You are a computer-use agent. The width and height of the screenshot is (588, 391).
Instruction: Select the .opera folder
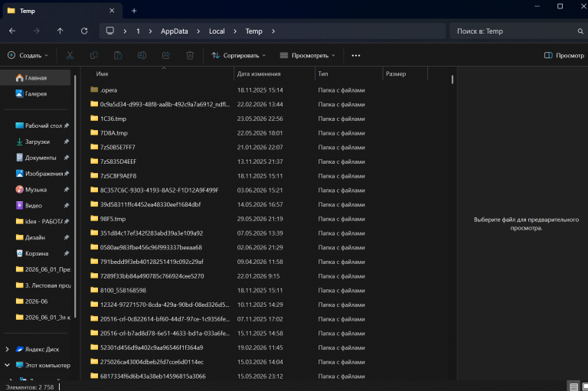(103, 90)
